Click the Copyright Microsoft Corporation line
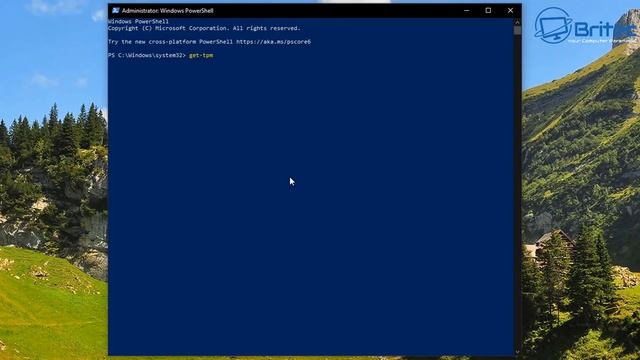 point(204,28)
